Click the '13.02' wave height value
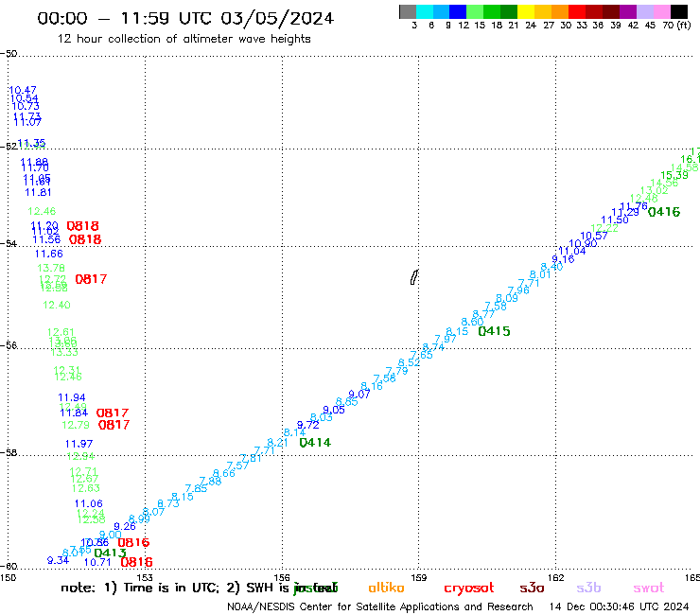The image size is (700, 615). tap(654, 190)
